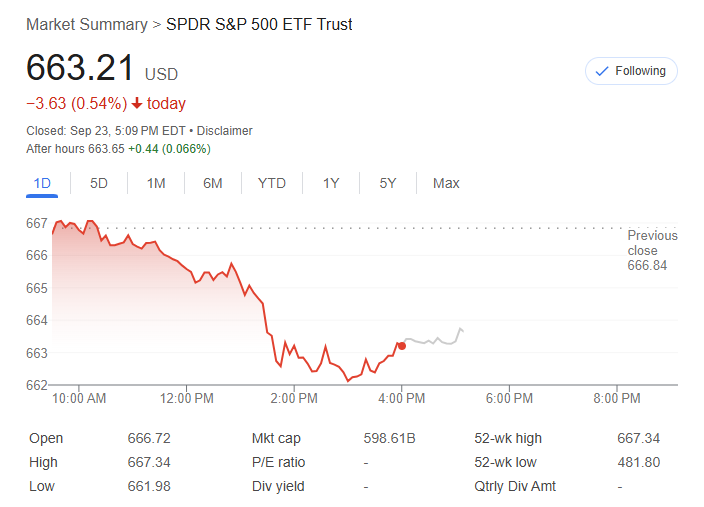Switch to the 5D chart tab
Image resolution: width=704 pixels, height=507 pixels.
99,183
